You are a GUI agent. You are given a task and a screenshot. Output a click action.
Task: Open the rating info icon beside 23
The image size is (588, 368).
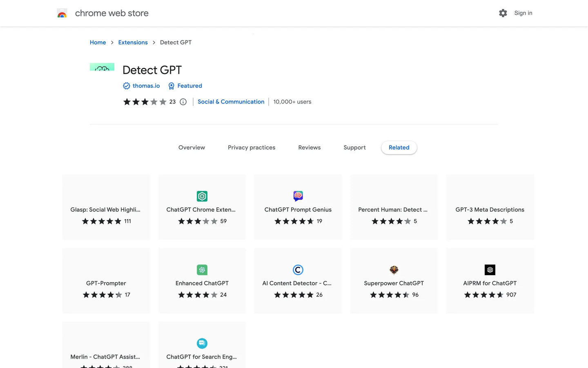[183, 102]
